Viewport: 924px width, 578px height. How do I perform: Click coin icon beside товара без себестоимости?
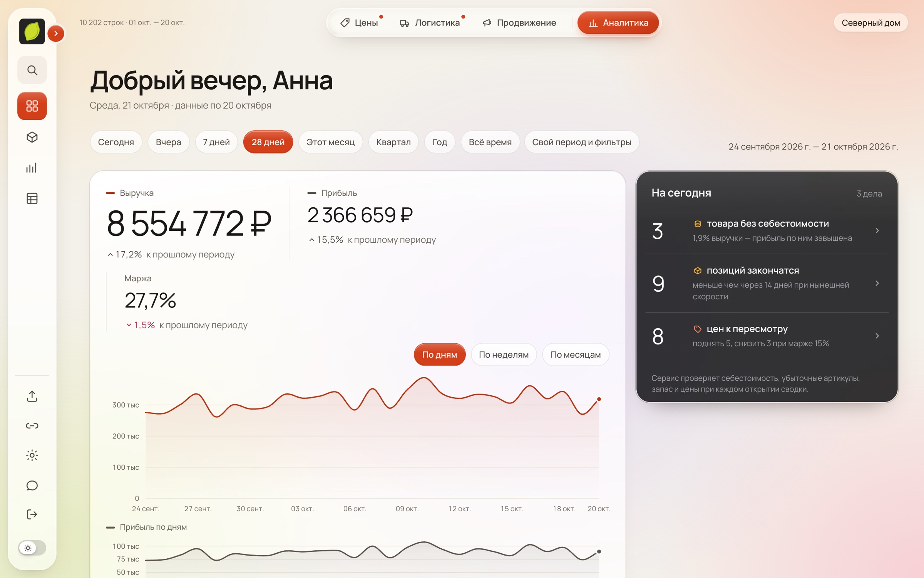click(697, 224)
